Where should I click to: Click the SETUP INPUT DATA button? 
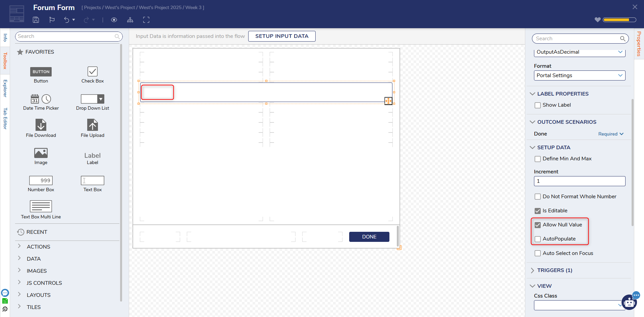(x=282, y=36)
